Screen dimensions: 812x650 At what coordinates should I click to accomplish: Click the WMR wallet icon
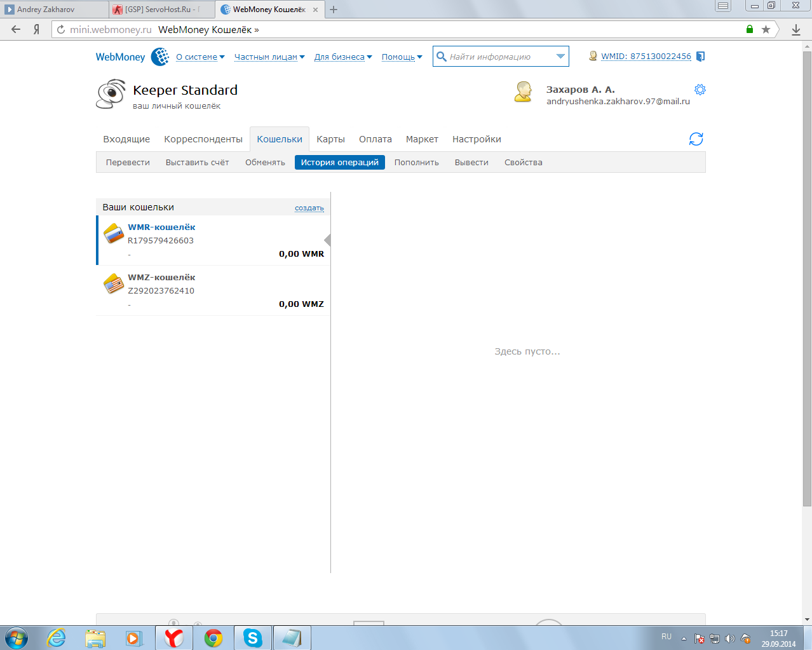click(114, 234)
